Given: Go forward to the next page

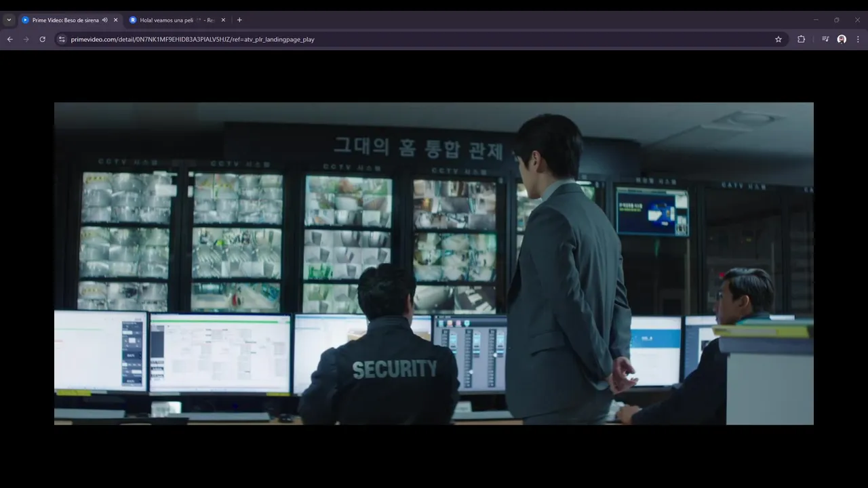Looking at the screenshot, I should pyautogui.click(x=26, y=39).
